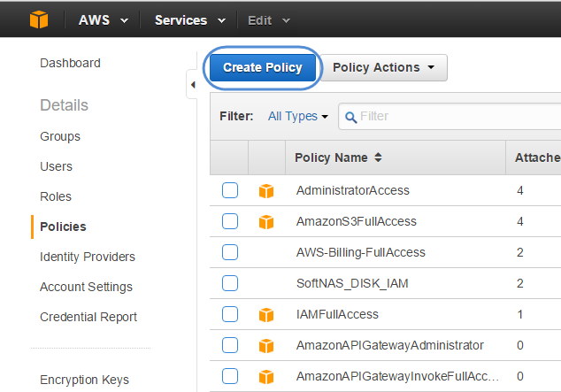
Task: Click the AmazonAPIGatewayInvokeFullAcc policy cube icon
Action: 266,377
